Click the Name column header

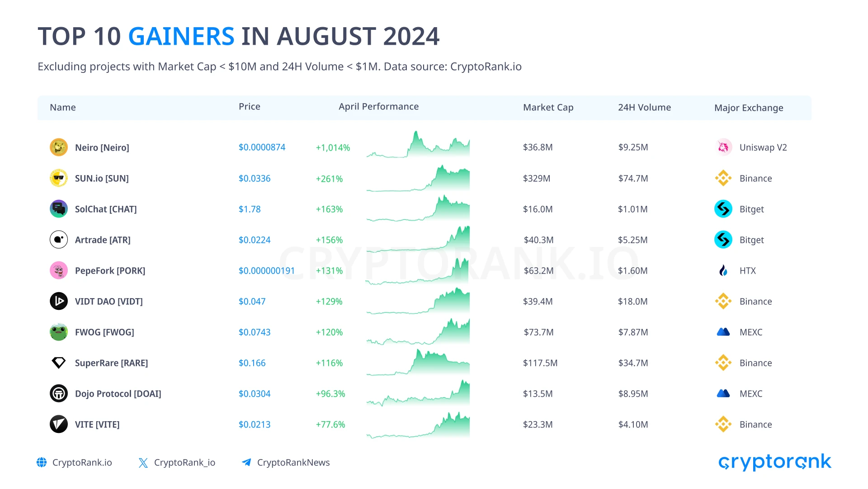pos(63,107)
